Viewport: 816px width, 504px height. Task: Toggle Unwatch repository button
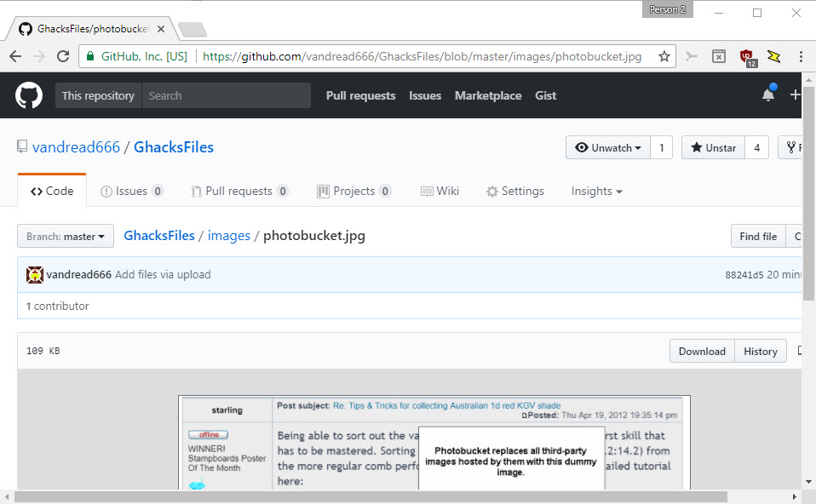point(608,148)
